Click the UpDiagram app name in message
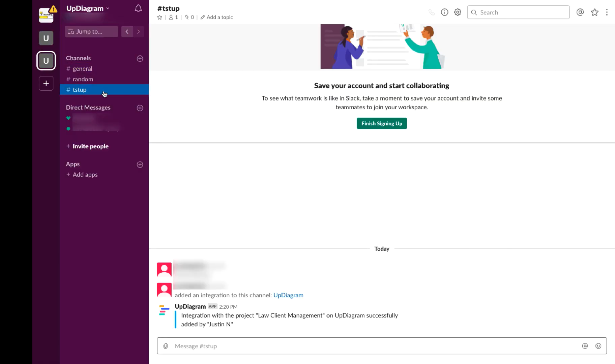 (x=190, y=306)
